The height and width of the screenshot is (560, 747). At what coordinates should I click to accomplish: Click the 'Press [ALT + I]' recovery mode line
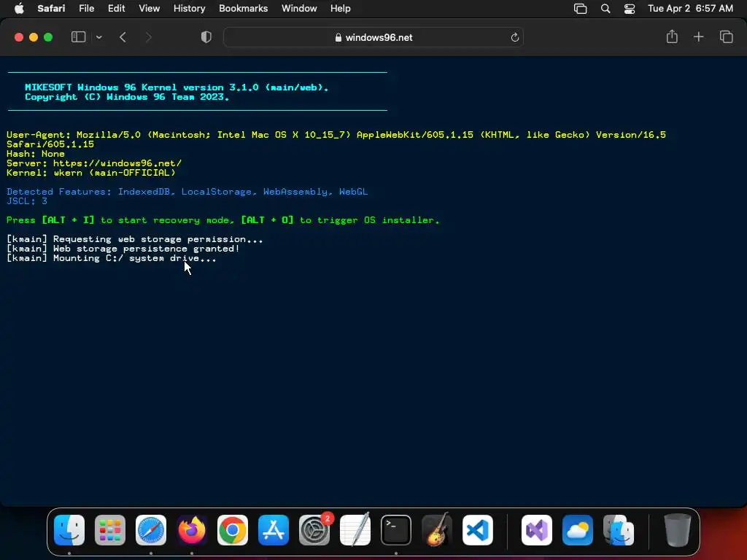[x=223, y=220]
